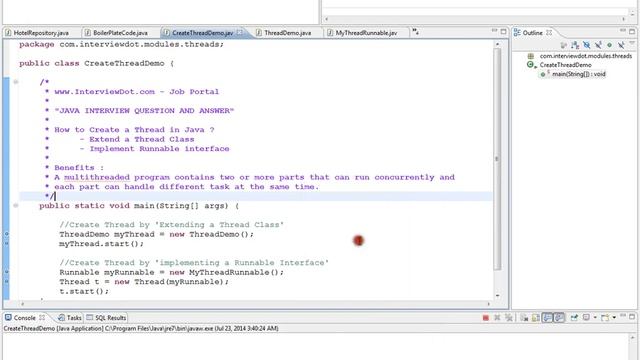640x360 pixels.
Task: Collapse the comment block fold marker
Action: [16, 82]
